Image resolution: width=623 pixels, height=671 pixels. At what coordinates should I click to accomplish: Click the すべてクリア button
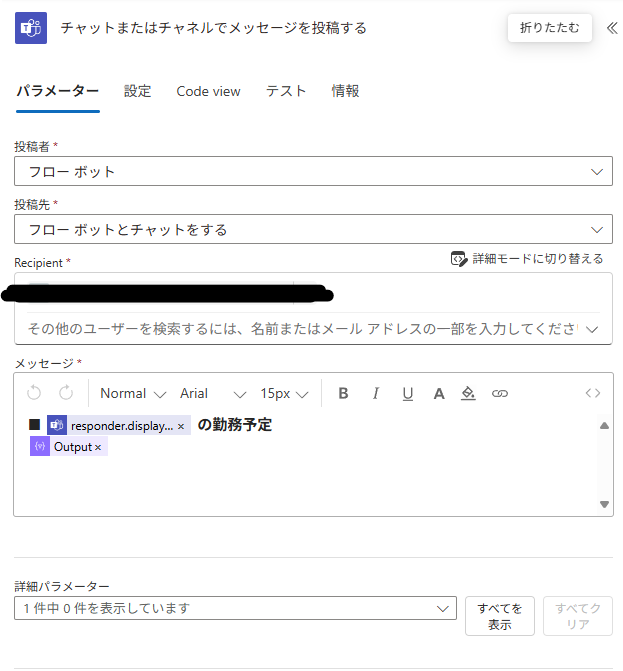pos(578,616)
